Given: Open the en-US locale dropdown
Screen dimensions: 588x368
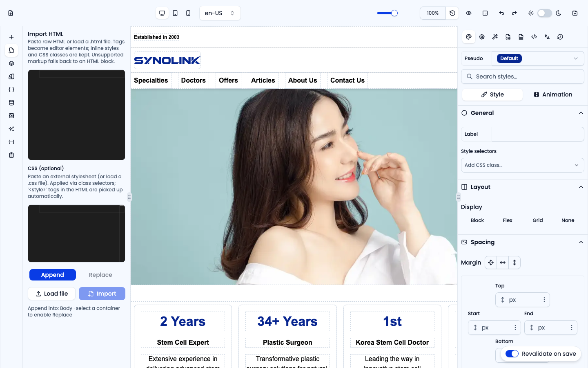Looking at the screenshot, I should (220, 13).
